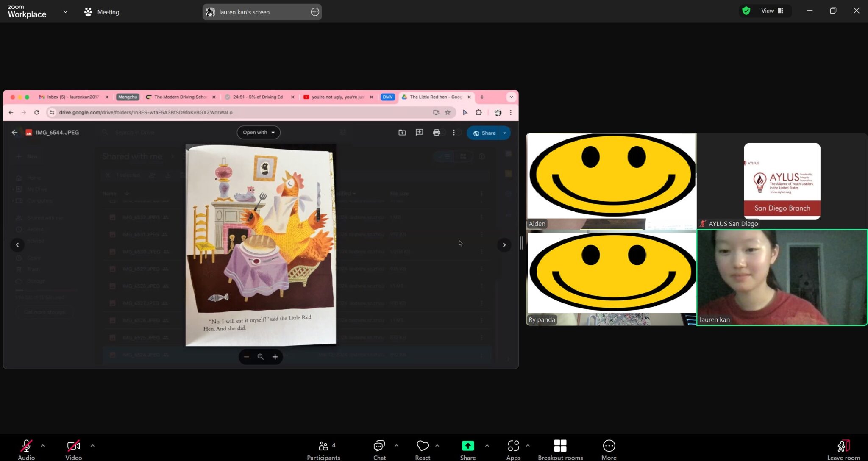Image resolution: width=868 pixels, height=461 pixels.
Task: Open the Open with dropdown
Action: coord(259,133)
